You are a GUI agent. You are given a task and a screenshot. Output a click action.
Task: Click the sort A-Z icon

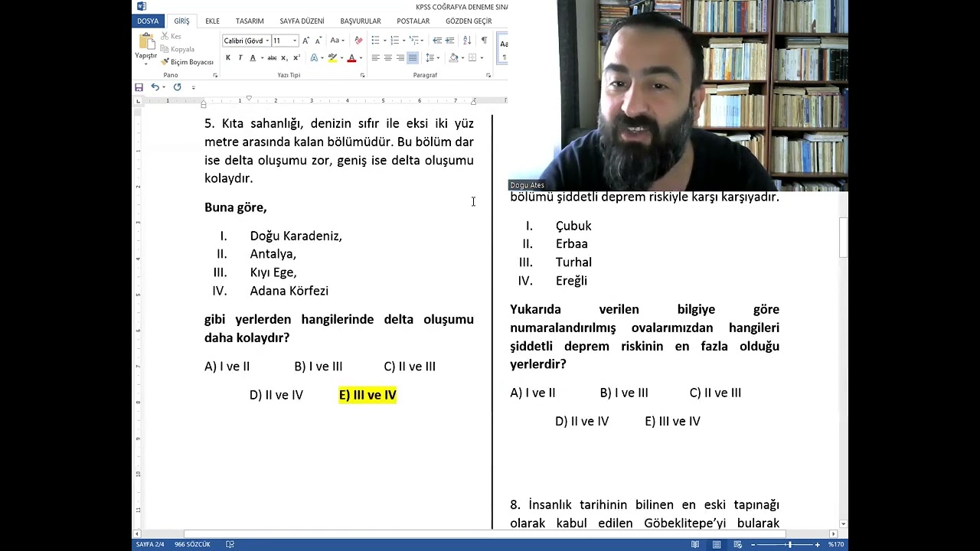click(467, 41)
